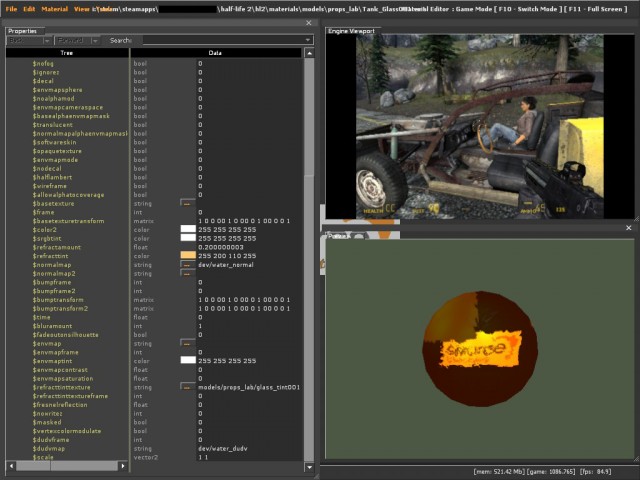Click the $dudvmap value dev/water_dudv
Image resolution: width=640 pixels, height=480 pixels.
[x=222, y=448]
